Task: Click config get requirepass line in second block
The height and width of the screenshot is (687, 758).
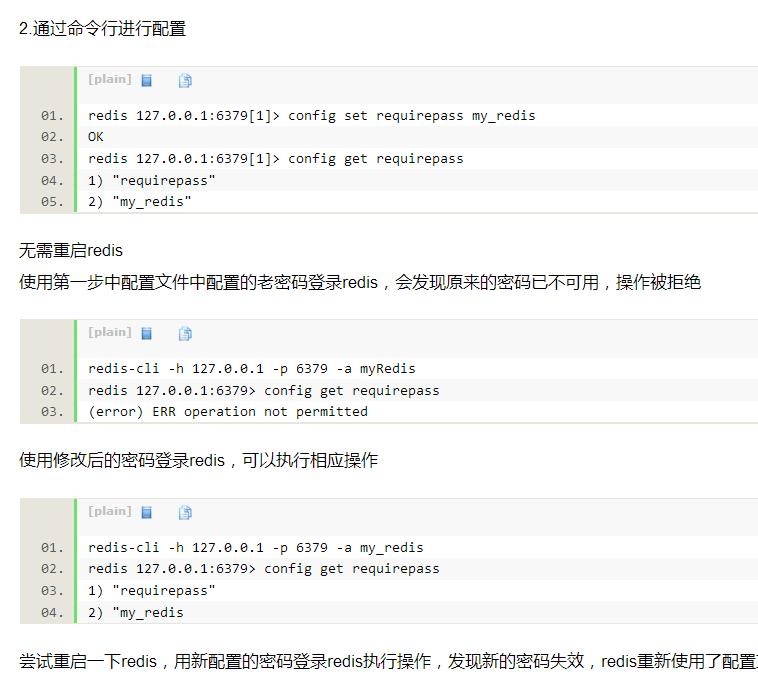Action: 263,390
